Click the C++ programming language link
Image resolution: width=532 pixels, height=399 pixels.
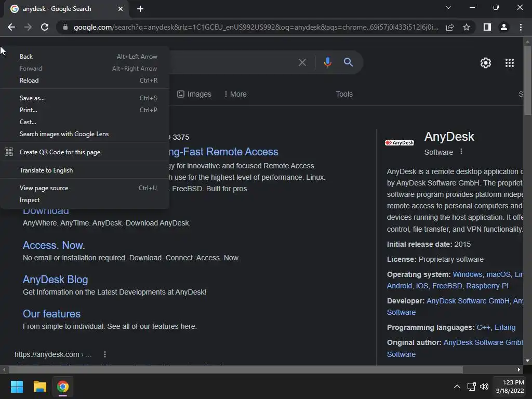483,327
